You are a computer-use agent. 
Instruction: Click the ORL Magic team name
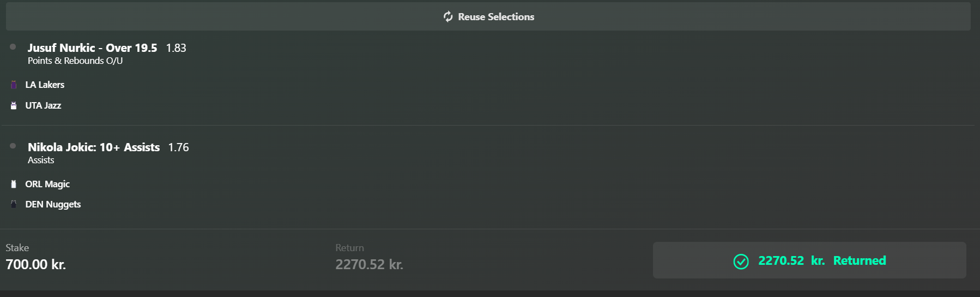click(x=47, y=184)
